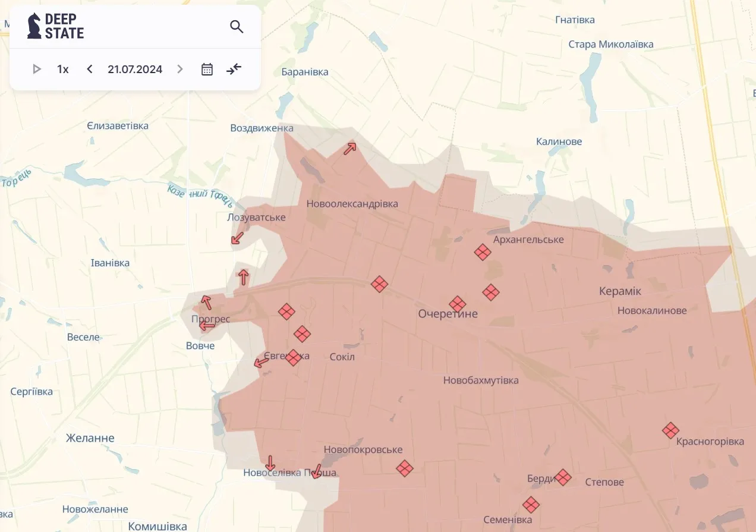Select the battle marker near Arkhanhelske
This screenshot has height=532, width=756.
483,252
